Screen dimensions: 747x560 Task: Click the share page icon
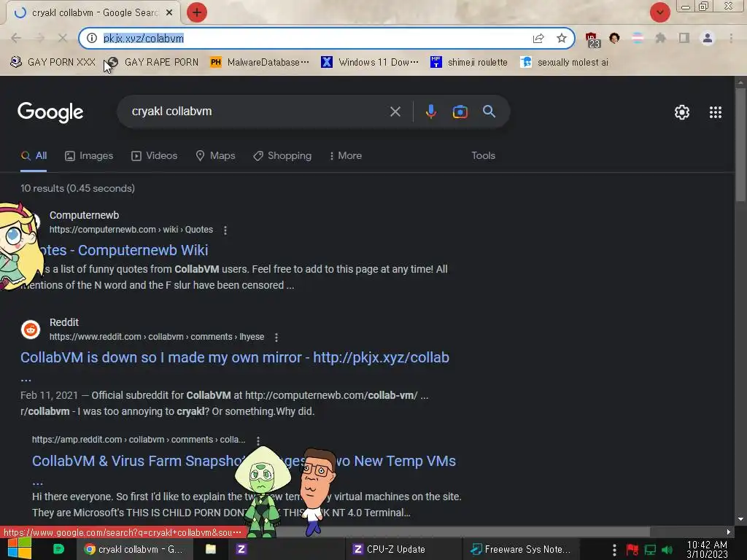pyautogui.click(x=538, y=38)
